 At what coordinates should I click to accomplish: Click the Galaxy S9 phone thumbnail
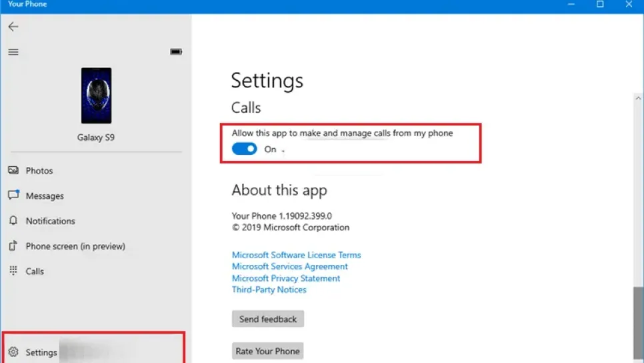[x=96, y=95]
